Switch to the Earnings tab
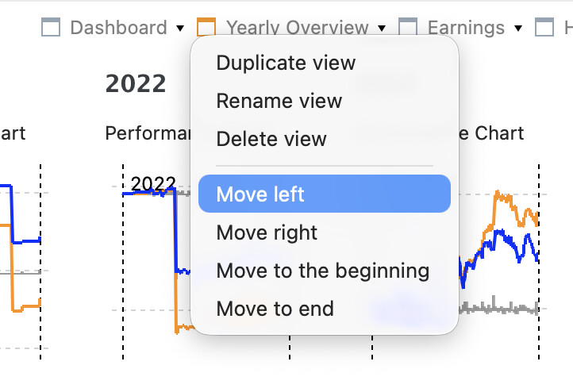Screen dimensions: 573x392 (x=466, y=28)
